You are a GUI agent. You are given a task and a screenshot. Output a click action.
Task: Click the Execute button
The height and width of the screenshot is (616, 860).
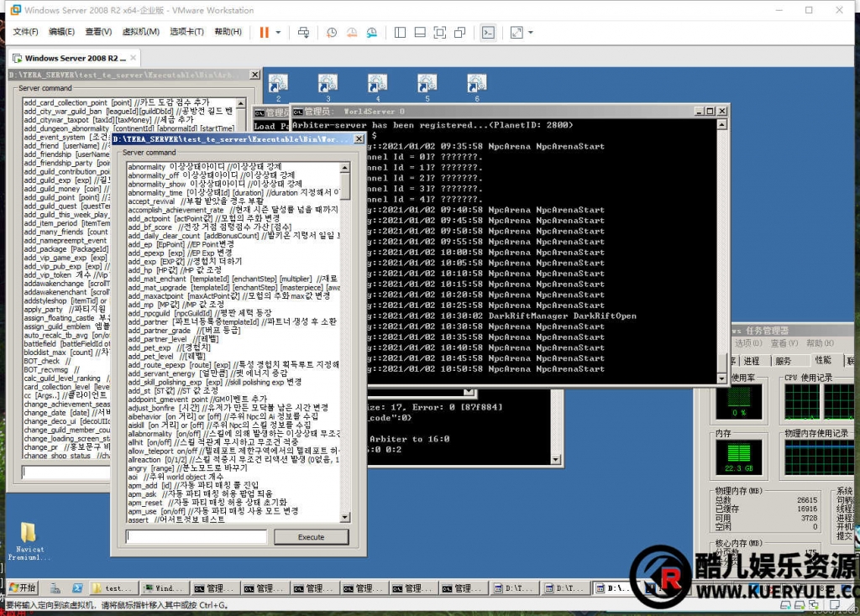[x=311, y=537]
